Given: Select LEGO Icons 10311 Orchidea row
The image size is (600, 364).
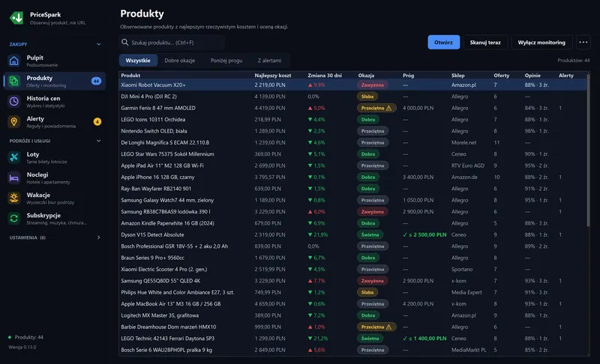Looking at the screenshot, I should click(x=352, y=120).
